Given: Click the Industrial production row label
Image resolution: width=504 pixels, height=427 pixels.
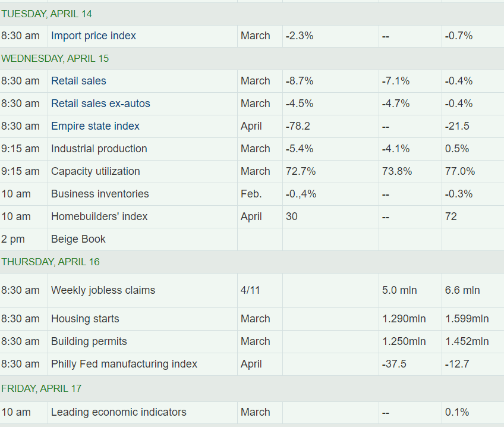Looking at the screenshot, I should [99, 149].
